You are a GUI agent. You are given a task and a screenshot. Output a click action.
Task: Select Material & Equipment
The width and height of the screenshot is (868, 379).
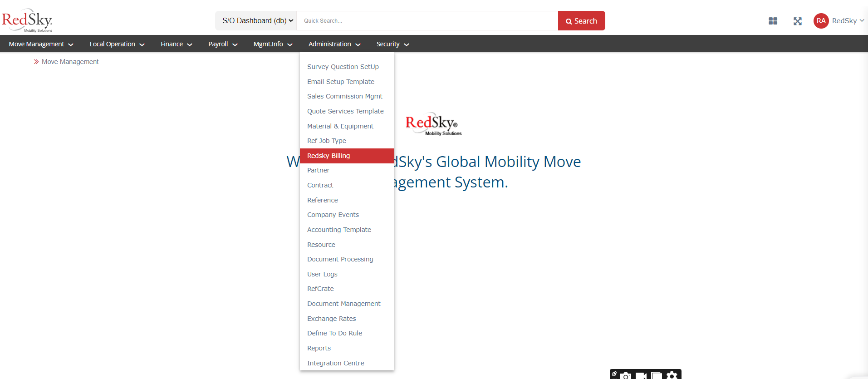(x=347, y=126)
